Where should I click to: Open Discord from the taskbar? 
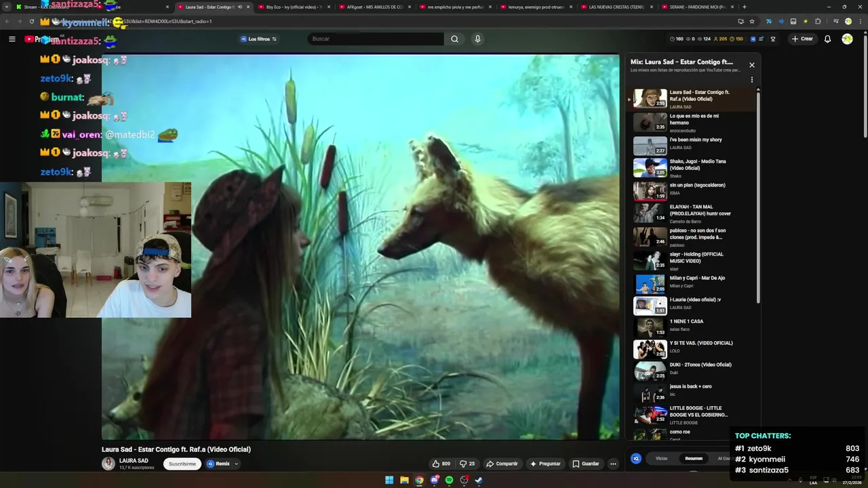point(434,480)
